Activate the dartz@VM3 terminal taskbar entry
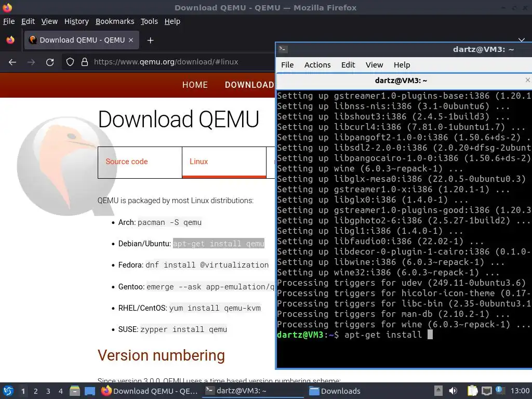This screenshot has height=399, width=532. pyautogui.click(x=253, y=391)
